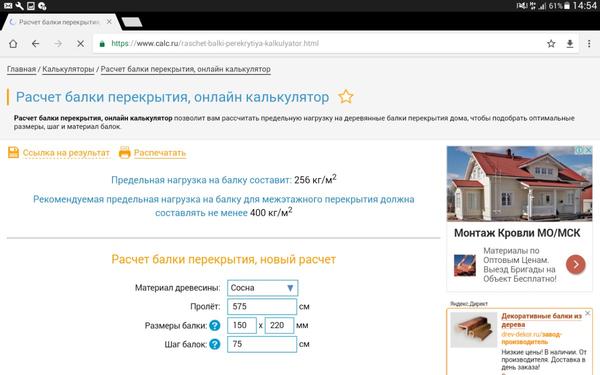Tap the forward arrow in toolbar
Image resolution: width=600 pixels, height=375 pixels.
click(58, 44)
